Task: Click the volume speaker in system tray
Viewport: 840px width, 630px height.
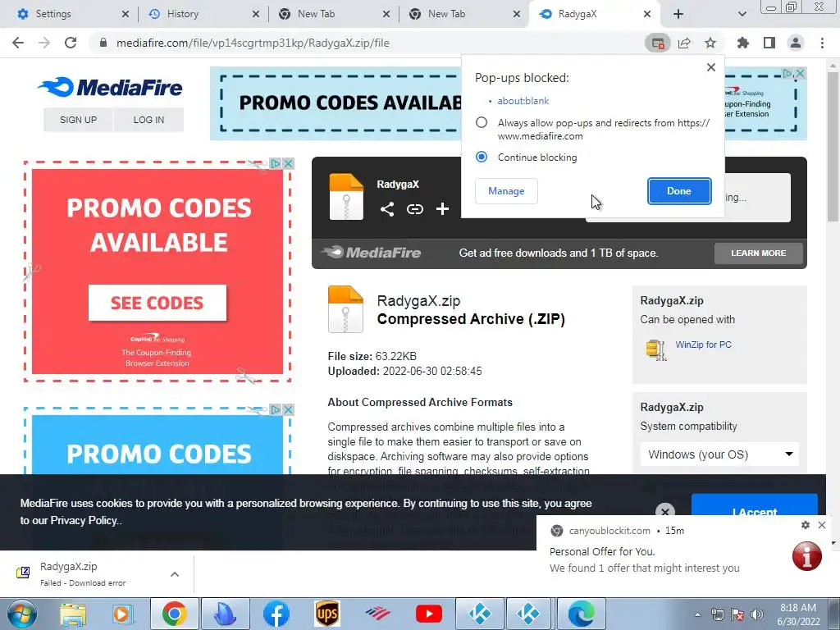Action: pyautogui.click(x=757, y=614)
